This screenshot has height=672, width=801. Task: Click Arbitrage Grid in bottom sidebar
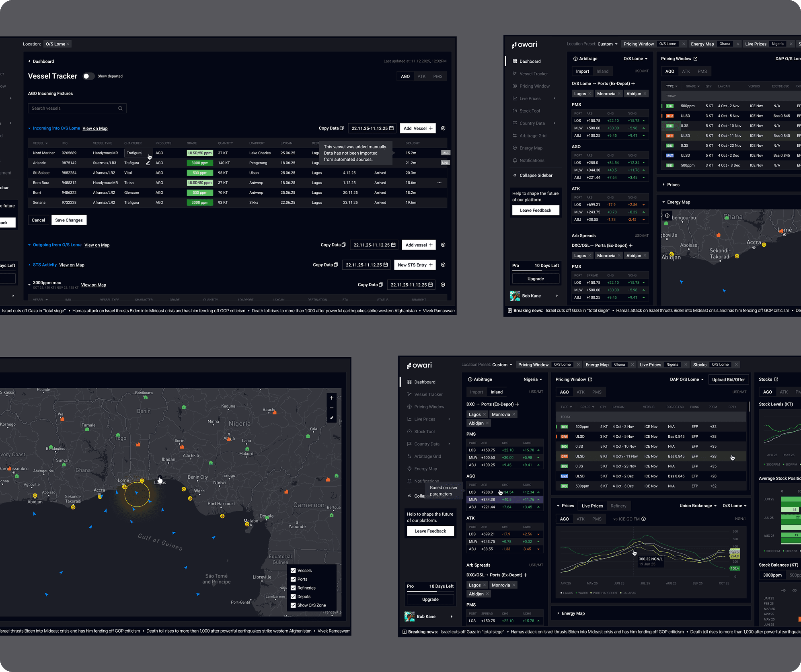427,457
